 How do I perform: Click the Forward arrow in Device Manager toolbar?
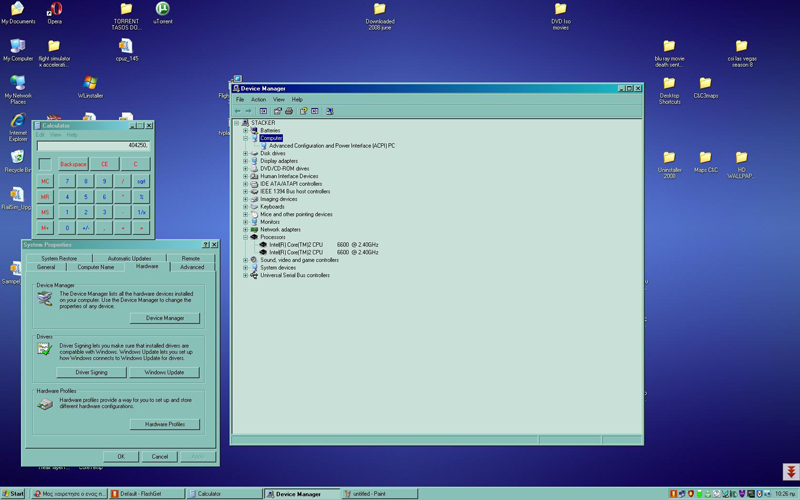248,111
